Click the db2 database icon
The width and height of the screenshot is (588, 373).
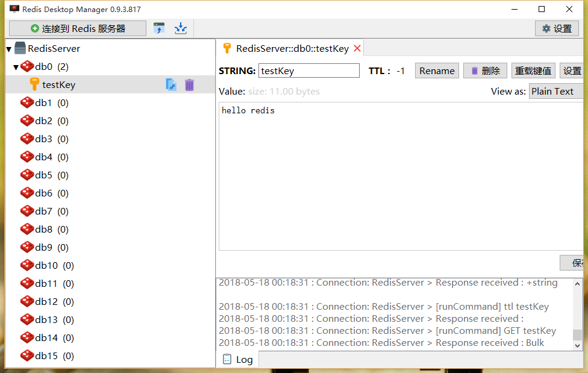coord(27,121)
